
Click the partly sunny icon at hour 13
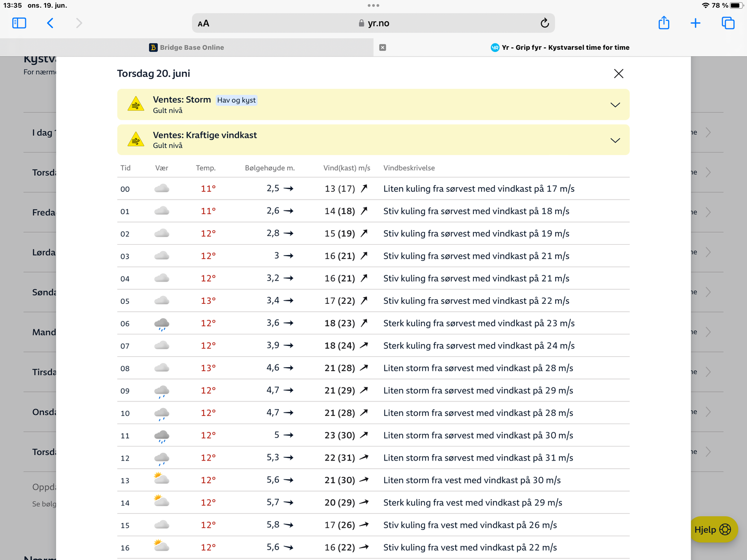tap(162, 479)
